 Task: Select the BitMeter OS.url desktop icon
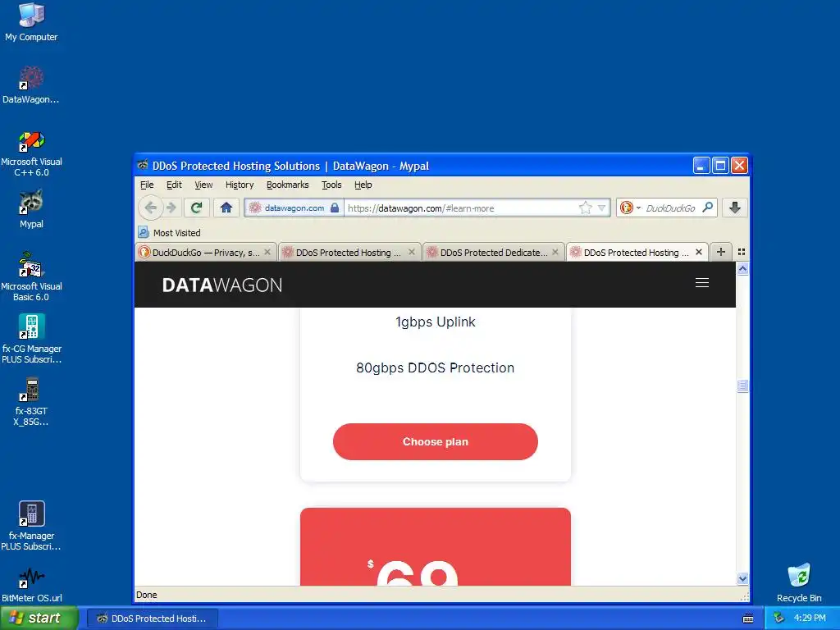pos(31,585)
